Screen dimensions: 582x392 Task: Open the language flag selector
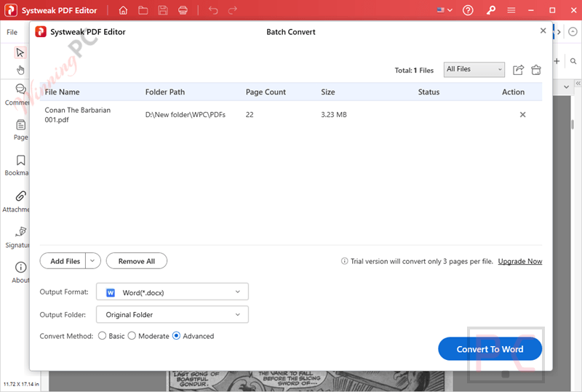point(445,10)
